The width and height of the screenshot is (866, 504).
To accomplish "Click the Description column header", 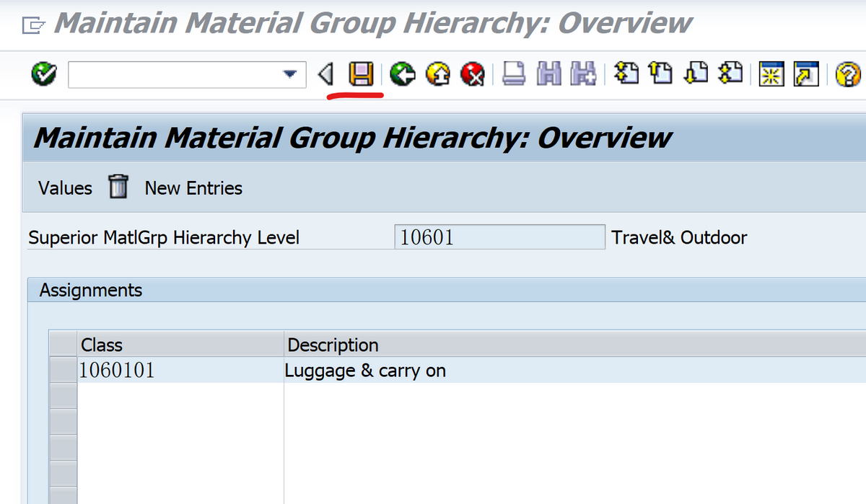I will click(575, 345).
